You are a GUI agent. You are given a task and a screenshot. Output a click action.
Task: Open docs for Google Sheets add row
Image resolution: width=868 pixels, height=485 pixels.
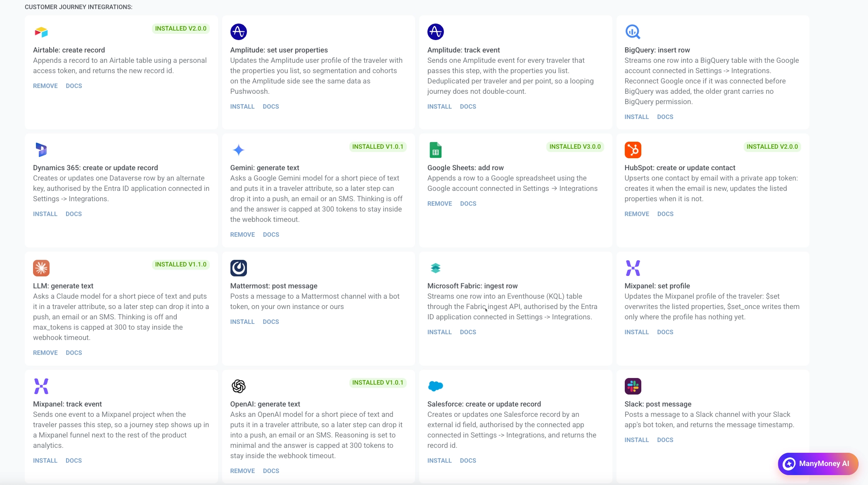pyautogui.click(x=468, y=204)
